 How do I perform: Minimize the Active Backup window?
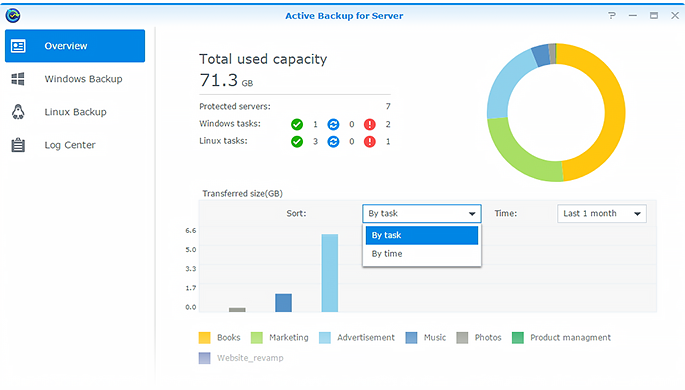633,16
